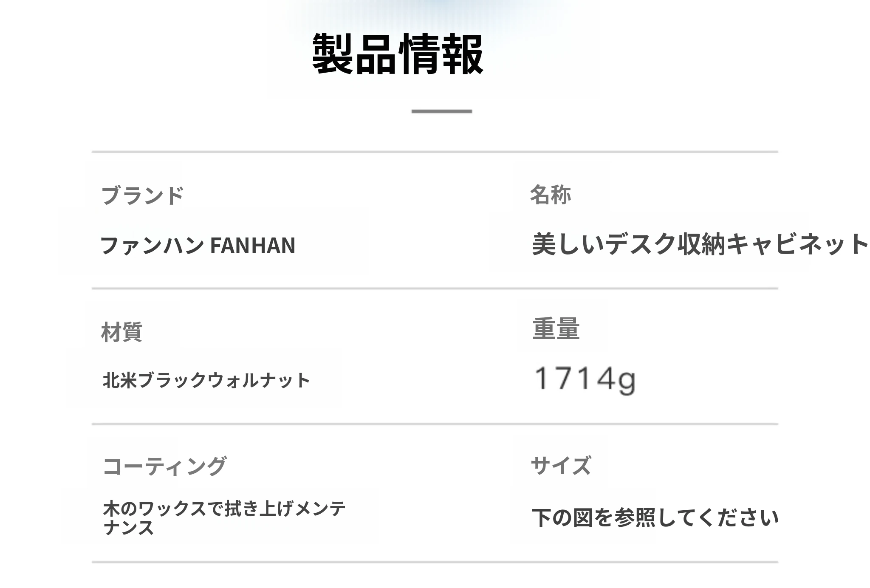Click the 北米ブラックウォルナット material value
The width and height of the screenshot is (870, 588).
(206, 380)
